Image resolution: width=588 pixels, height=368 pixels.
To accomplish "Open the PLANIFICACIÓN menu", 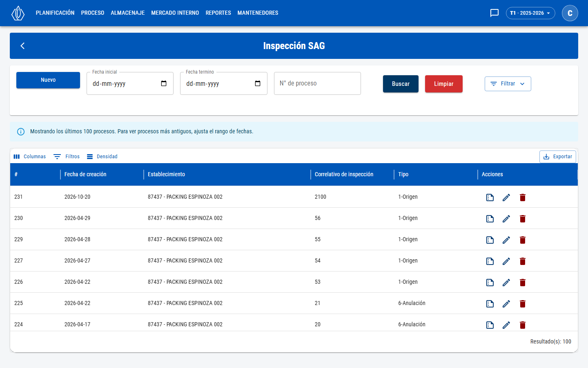I will (x=55, y=13).
